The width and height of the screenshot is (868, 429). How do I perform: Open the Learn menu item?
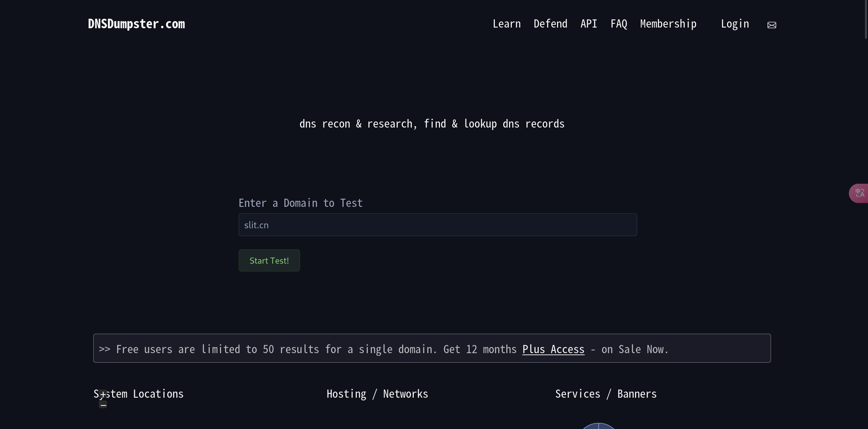coord(506,24)
